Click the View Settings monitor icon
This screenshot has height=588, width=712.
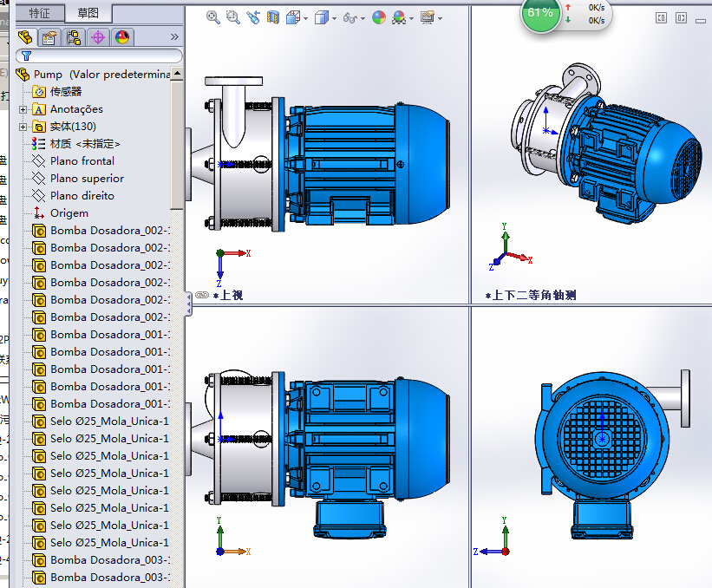428,17
